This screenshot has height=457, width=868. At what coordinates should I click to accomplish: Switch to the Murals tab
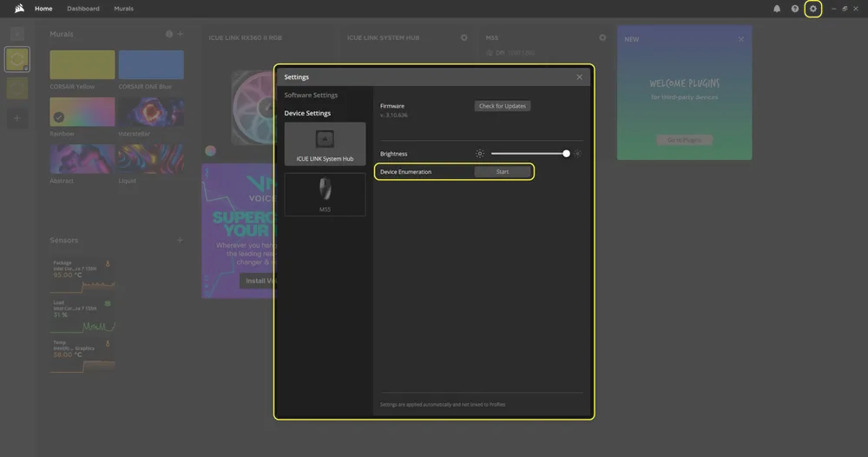[123, 9]
